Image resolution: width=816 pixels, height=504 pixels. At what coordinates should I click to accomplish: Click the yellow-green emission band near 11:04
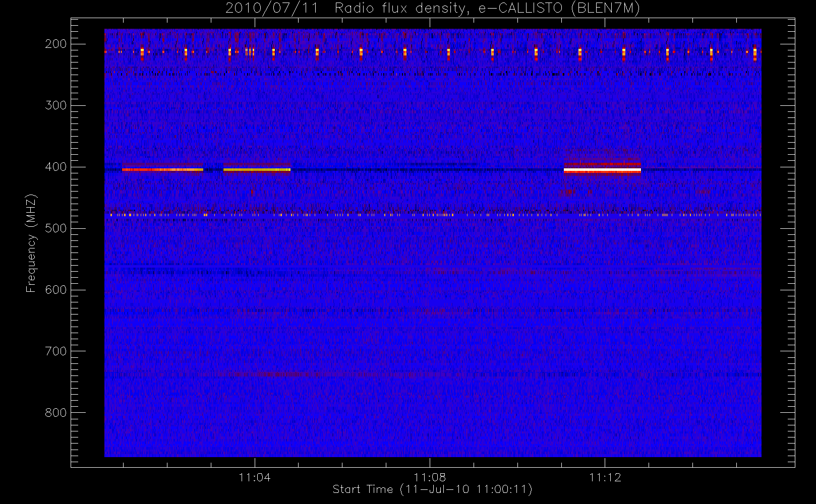coord(257,170)
